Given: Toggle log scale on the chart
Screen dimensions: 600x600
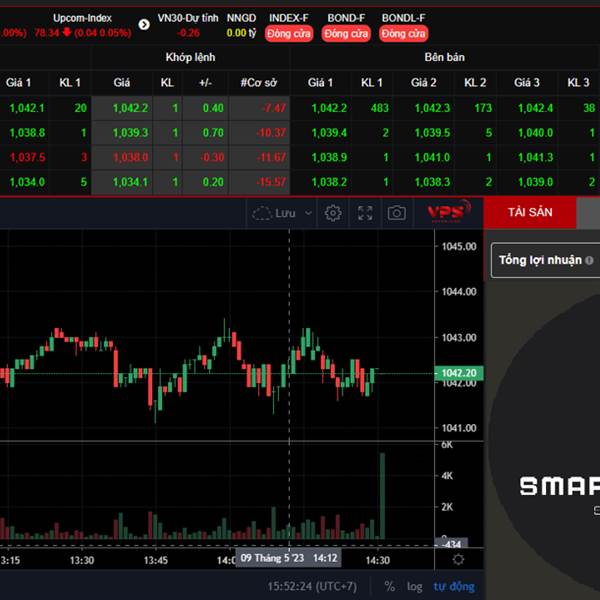Looking at the screenshot, I should click(x=415, y=586).
